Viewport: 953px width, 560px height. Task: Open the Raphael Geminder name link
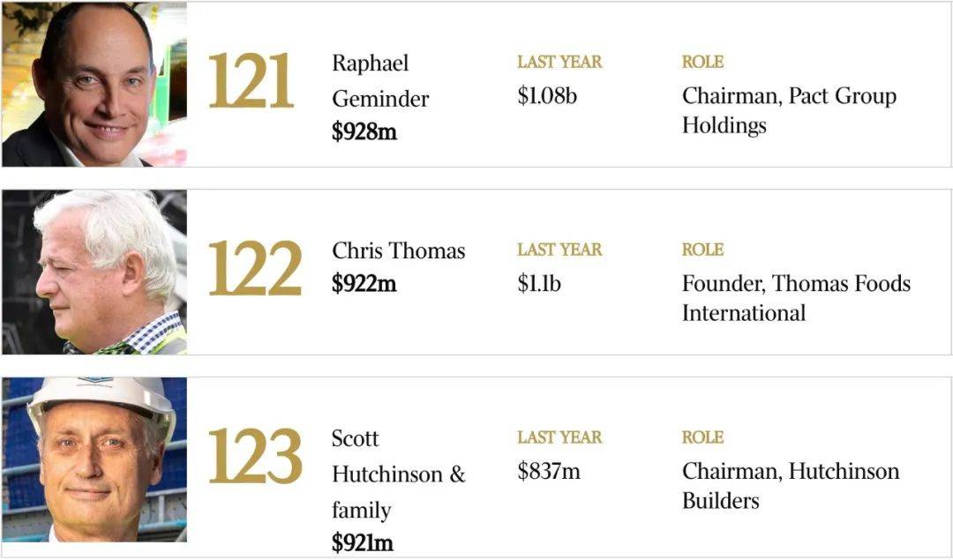(380, 81)
